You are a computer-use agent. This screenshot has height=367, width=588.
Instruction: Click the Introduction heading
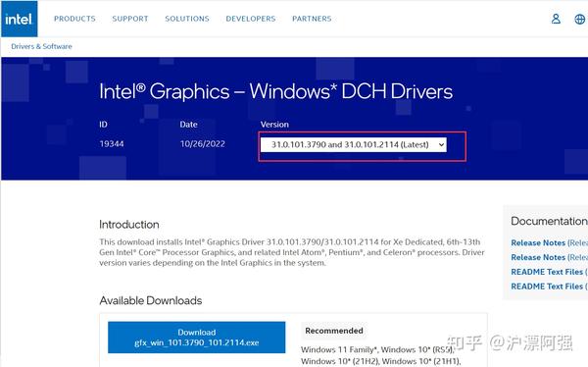pos(129,225)
